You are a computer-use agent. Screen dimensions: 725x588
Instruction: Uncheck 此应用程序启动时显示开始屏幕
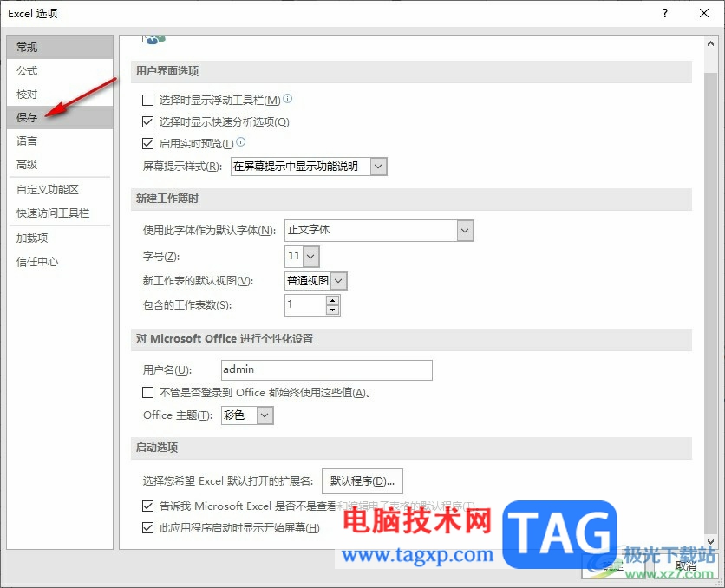click(148, 527)
